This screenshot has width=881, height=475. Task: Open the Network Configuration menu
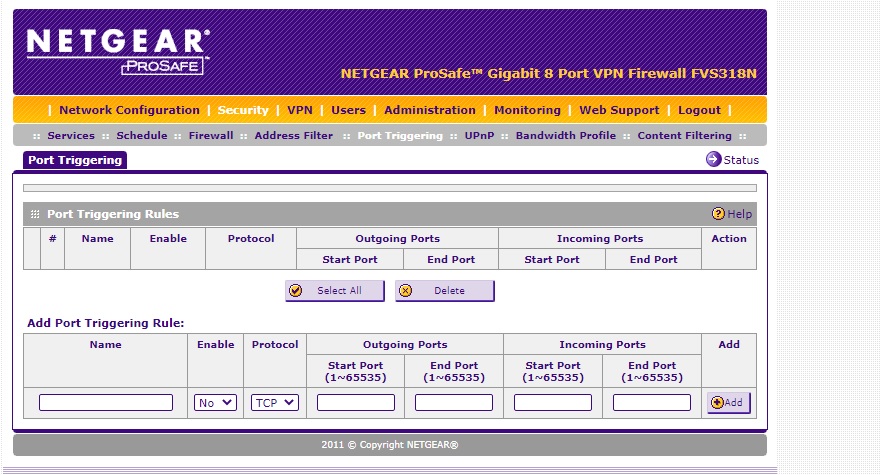pyautogui.click(x=129, y=110)
